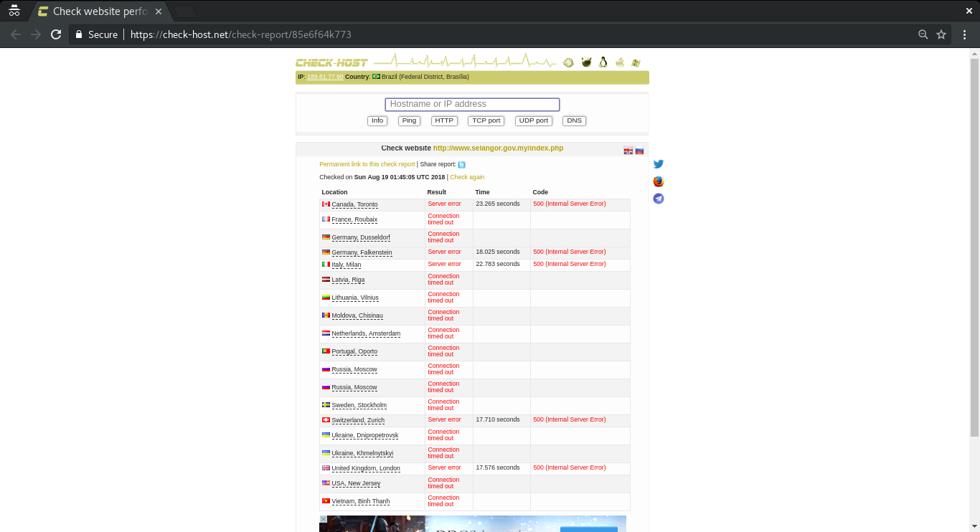
Task: Close the advertisement via its X icon
Action: pos(324,519)
